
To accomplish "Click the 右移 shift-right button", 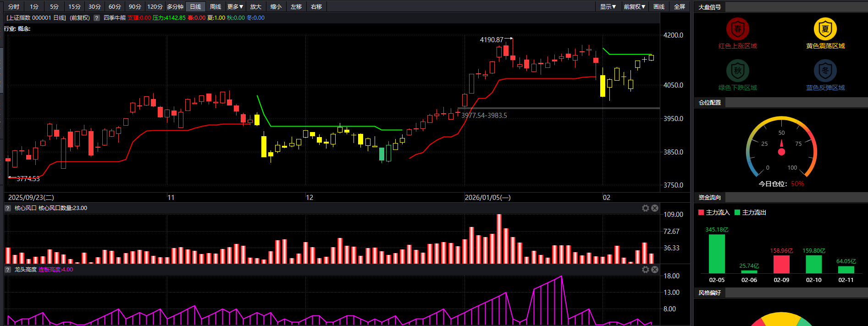I will click(x=316, y=6).
